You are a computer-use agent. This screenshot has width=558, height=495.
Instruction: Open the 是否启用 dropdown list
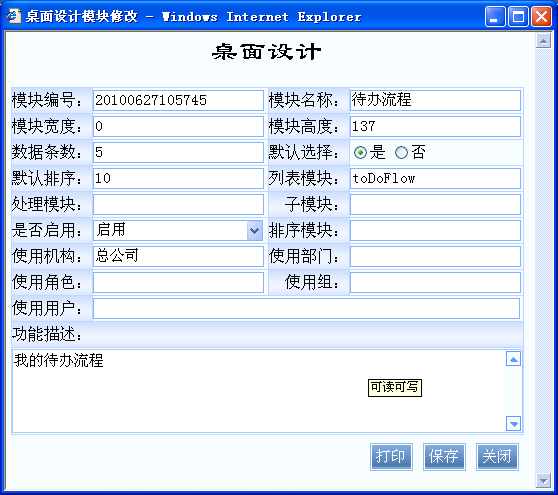[254, 230]
